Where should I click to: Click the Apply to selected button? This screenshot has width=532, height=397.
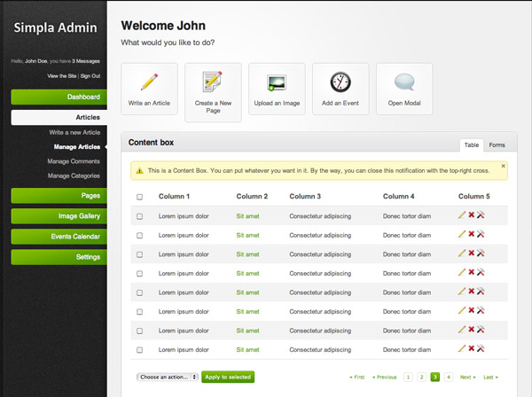[x=228, y=377]
